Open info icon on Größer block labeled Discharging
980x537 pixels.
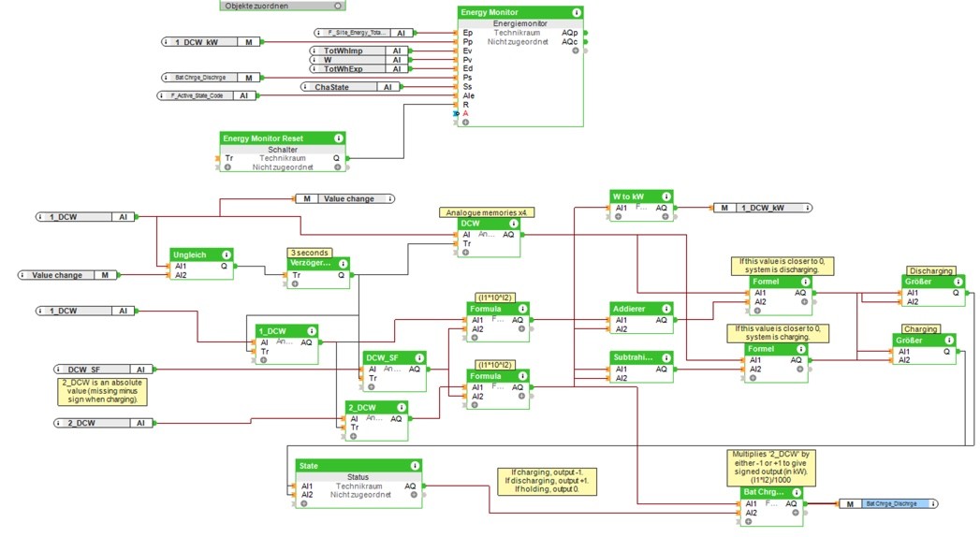958,283
